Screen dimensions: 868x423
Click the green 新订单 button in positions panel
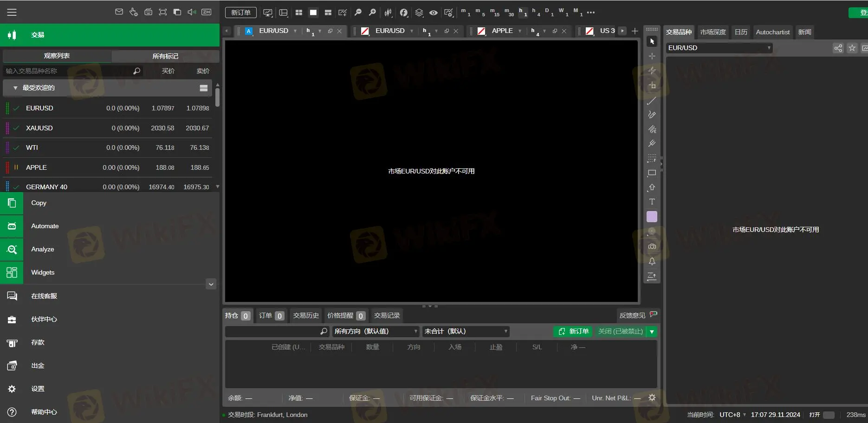(573, 331)
